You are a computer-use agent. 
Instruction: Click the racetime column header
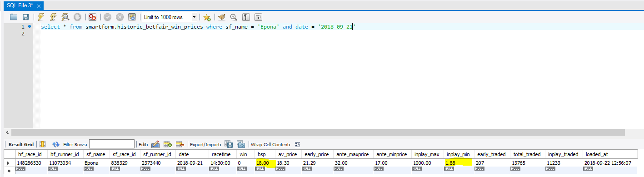pyautogui.click(x=223, y=154)
